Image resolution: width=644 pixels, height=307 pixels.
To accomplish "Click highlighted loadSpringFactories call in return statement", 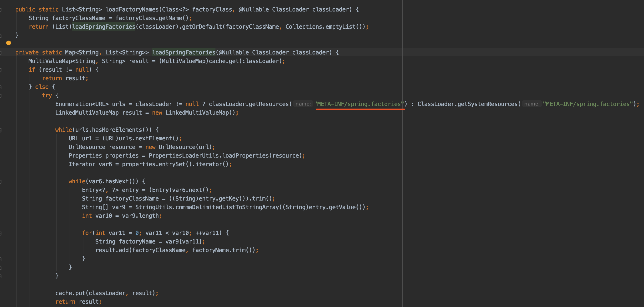I will point(104,26).
